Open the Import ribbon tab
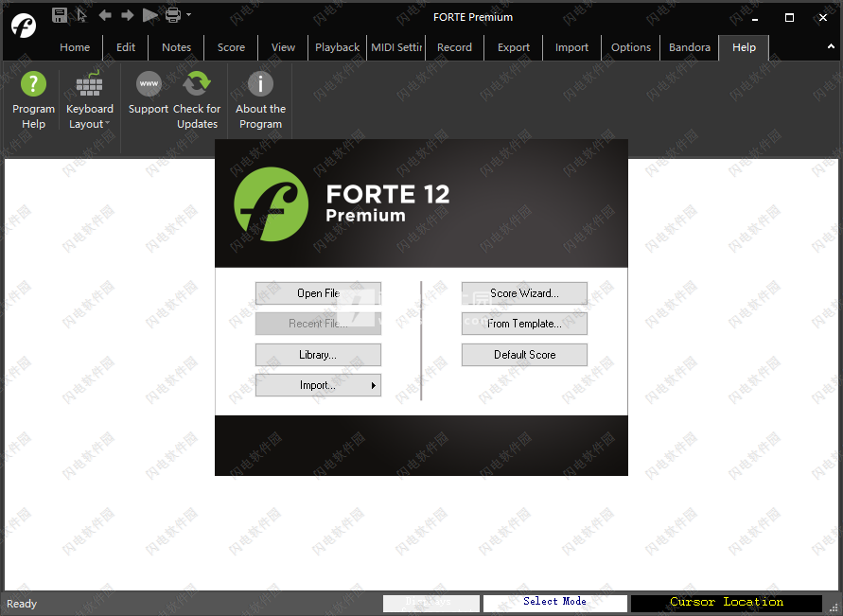Viewport: 843px width, 616px height. 571,47
